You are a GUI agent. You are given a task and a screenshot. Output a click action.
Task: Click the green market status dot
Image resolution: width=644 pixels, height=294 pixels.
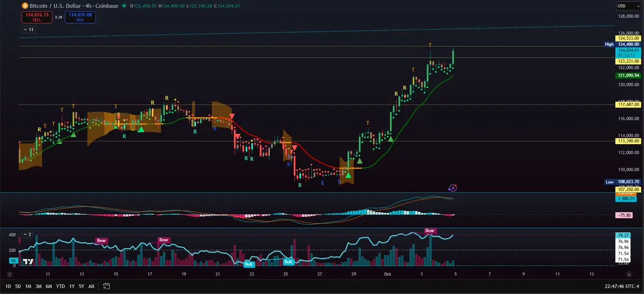[x=124, y=6]
